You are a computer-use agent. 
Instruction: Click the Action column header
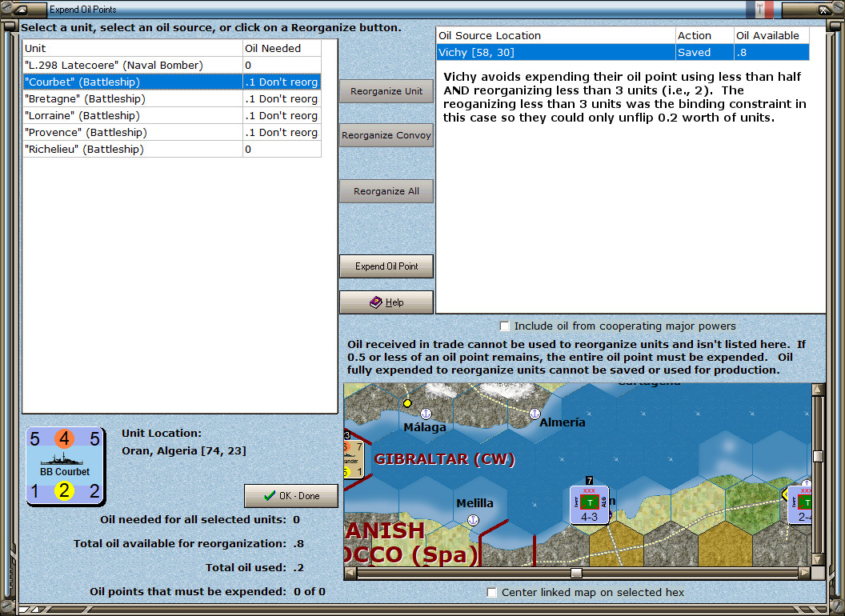(705, 35)
